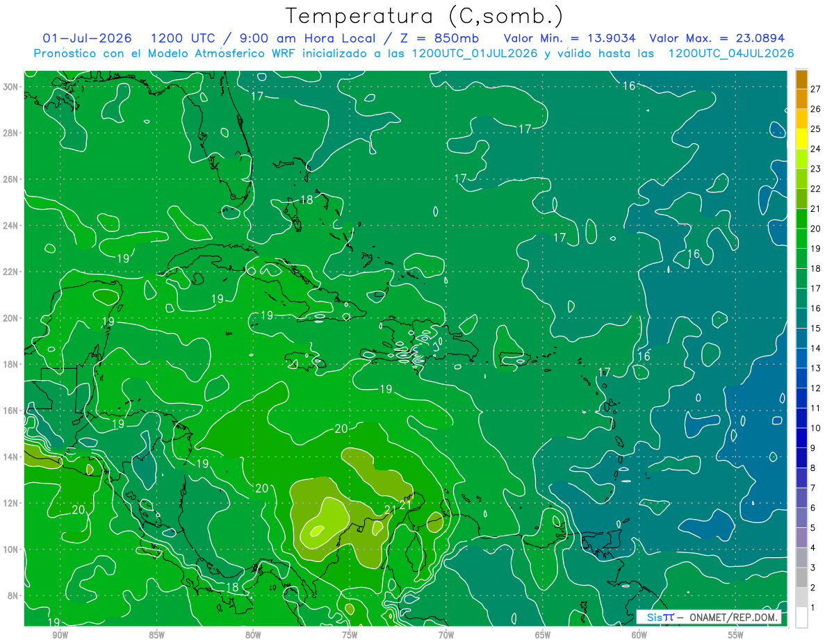Click the longitude axis label "80W"
The width and height of the screenshot is (834, 644).
pyautogui.click(x=253, y=635)
